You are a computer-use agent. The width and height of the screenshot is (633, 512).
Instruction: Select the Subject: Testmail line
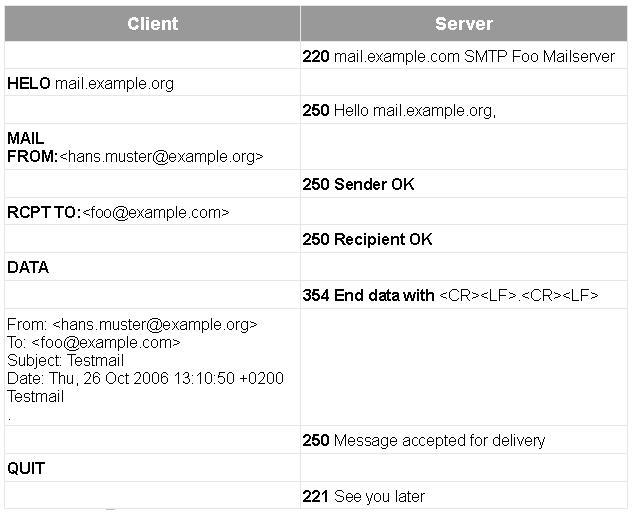pyautogui.click(x=64, y=360)
